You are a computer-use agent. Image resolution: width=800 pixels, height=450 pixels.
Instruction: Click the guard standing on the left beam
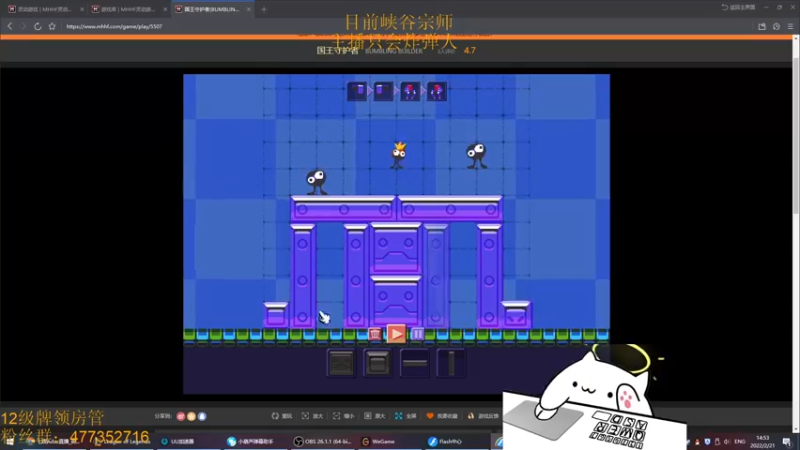coord(316,182)
